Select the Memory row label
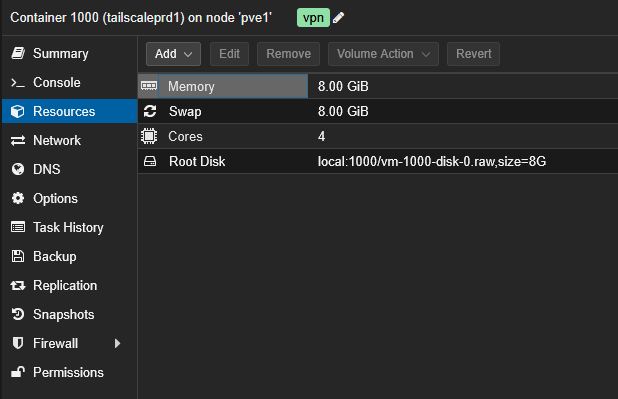The image size is (618, 399). pyautogui.click(x=191, y=86)
